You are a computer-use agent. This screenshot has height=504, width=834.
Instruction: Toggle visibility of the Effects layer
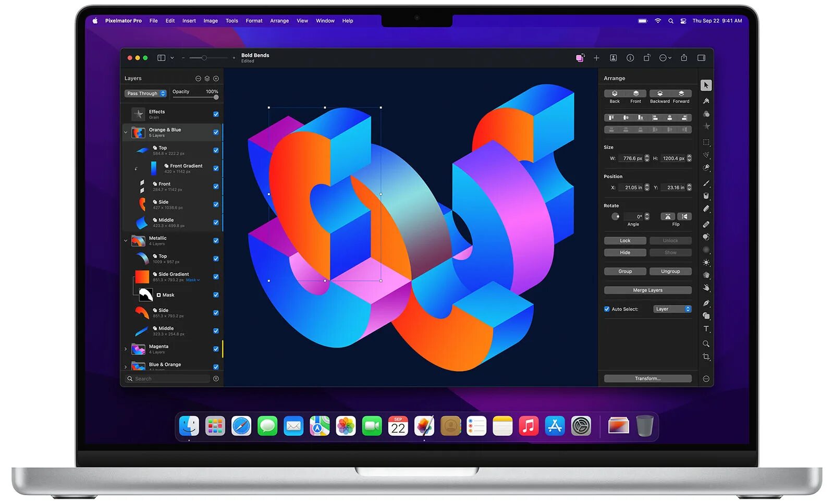216,114
